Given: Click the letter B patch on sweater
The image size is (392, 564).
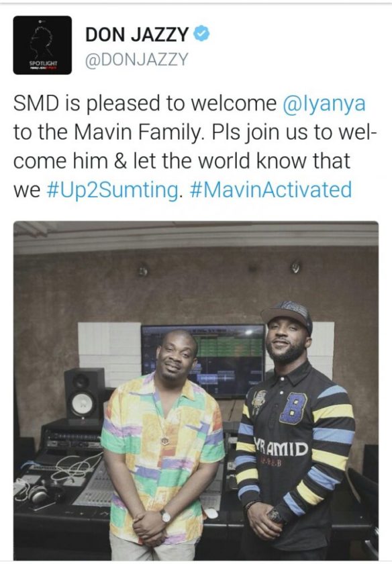Looking at the screenshot, I should [293, 408].
